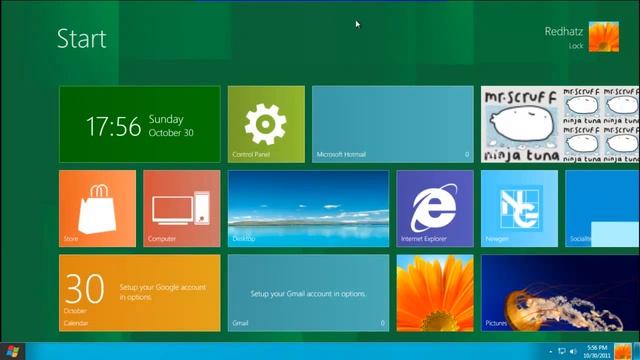640x360 pixels.
Task: Click the flower user tile in the taskbar
Action: (x=623, y=351)
